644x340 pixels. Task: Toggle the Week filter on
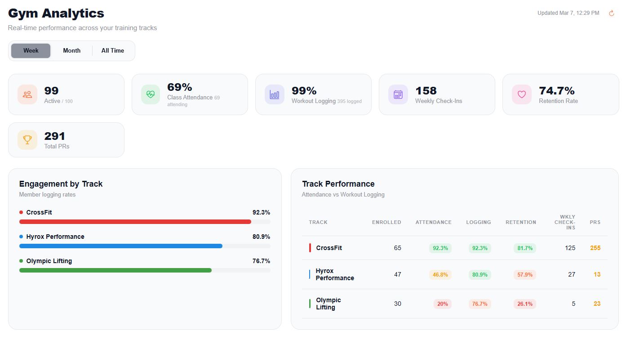[x=31, y=50]
